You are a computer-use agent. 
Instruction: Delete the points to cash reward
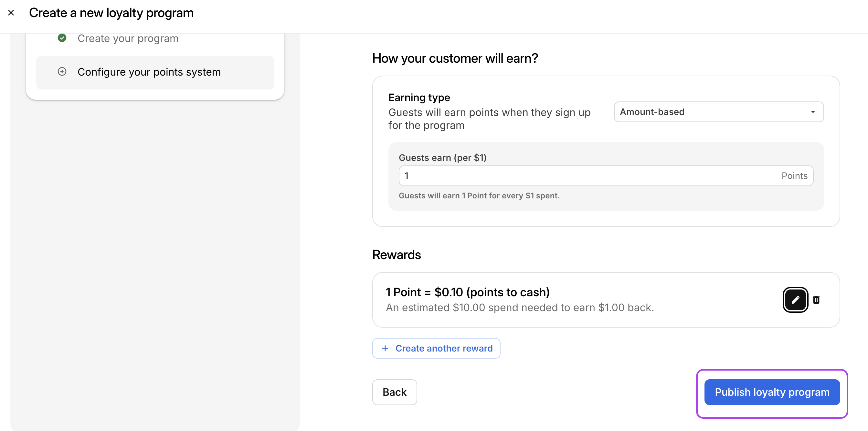pyautogui.click(x=816, y=300)
